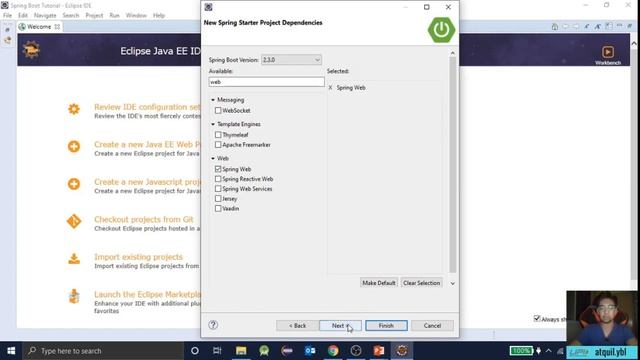
Task: Check the WebSocket dependency
Action: [x=218, y=110]
